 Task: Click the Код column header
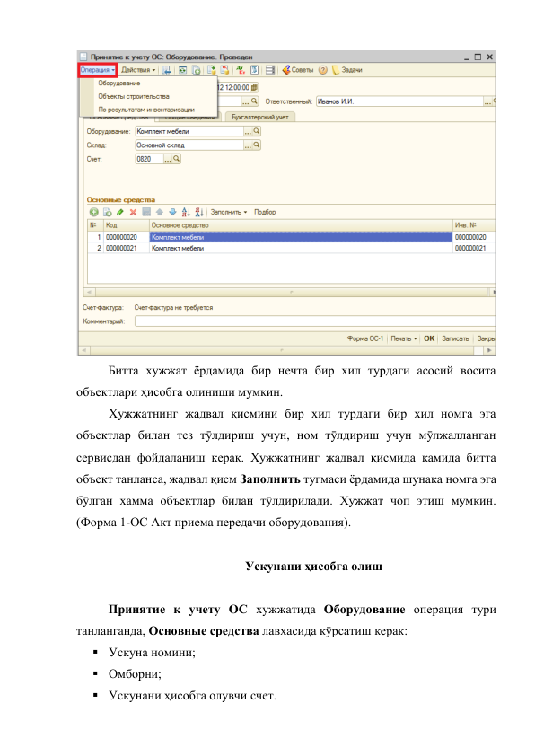pyautogui.click(x=127, y=225)
